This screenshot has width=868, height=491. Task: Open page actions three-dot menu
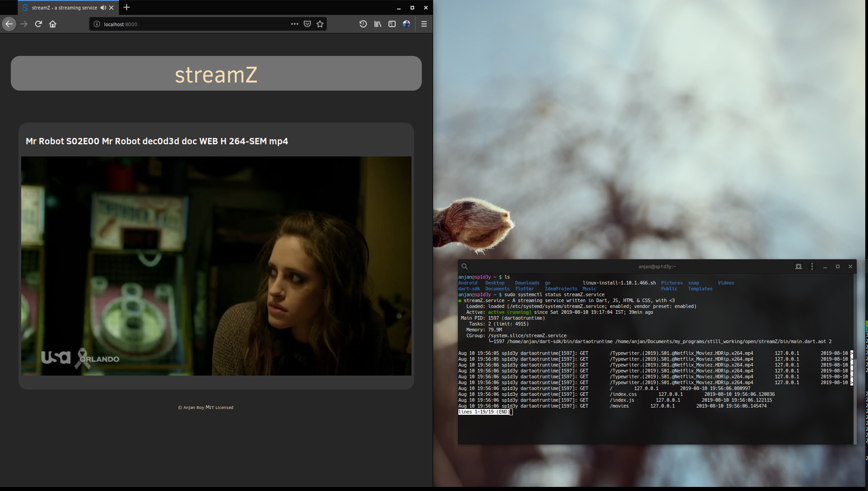pyautogui.click(x=294, y=24)
